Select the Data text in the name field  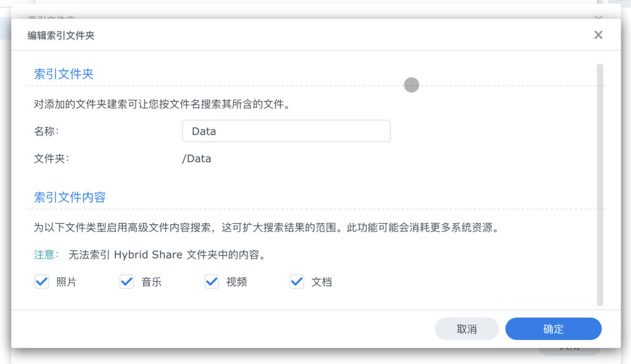(204, 131)
